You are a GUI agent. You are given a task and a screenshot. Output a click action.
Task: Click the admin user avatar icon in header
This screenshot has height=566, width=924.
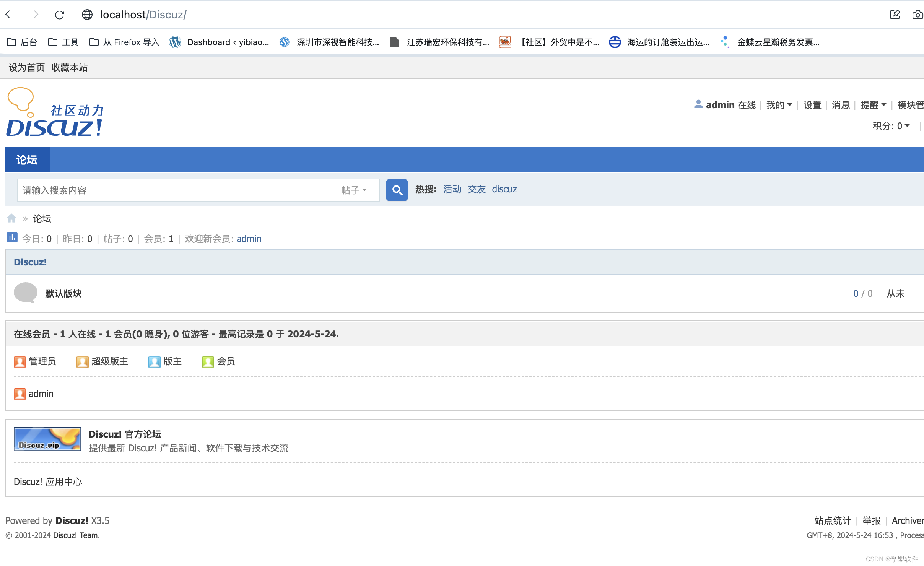point(698,104)
